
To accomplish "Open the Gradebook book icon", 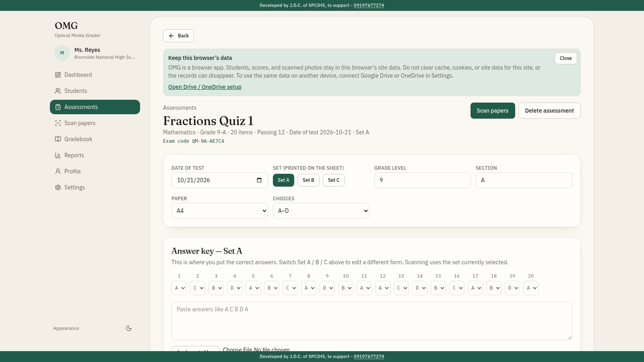I will (x=58, y=139).
